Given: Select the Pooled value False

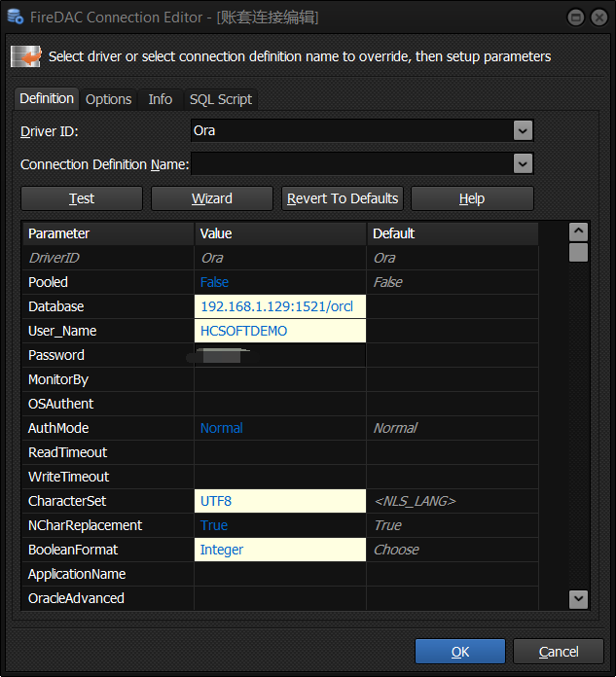Looking at the screenshot, I should point(280,282).
